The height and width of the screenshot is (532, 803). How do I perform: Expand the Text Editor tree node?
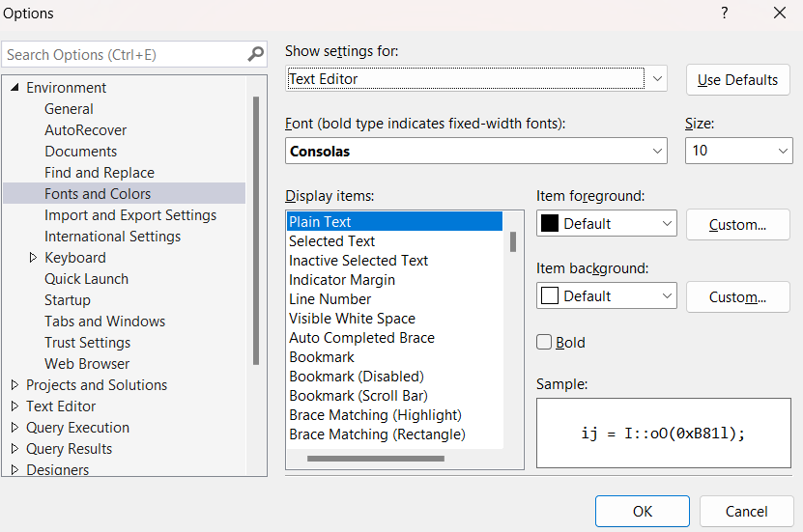(14, 406)
